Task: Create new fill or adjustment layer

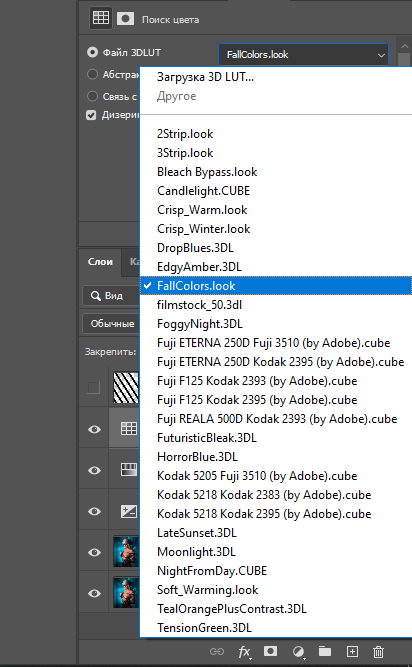Action: (299, 652)
